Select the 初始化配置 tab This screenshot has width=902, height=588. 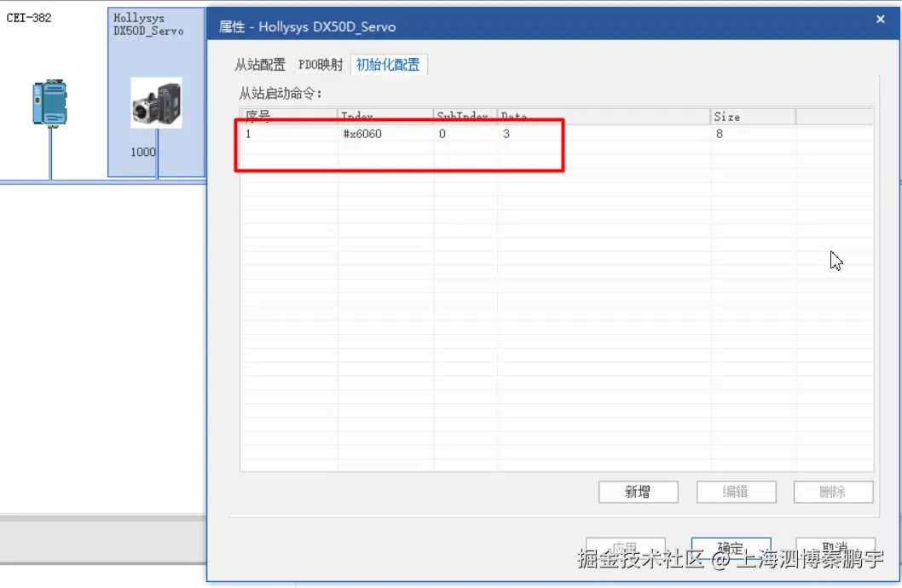click(389, 65)
